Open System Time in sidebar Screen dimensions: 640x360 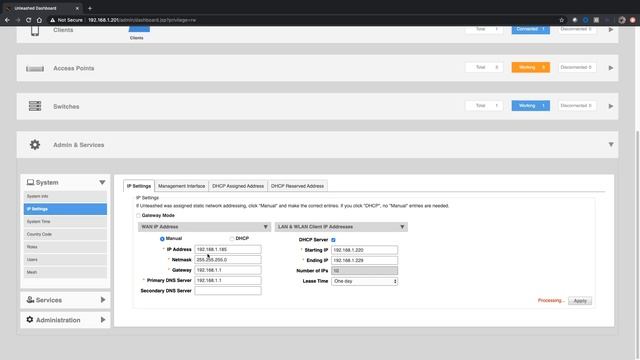point(65,222)
